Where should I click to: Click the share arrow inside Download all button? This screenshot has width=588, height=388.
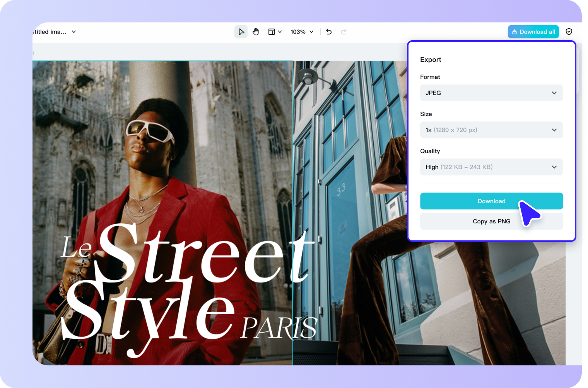(514, 32)
